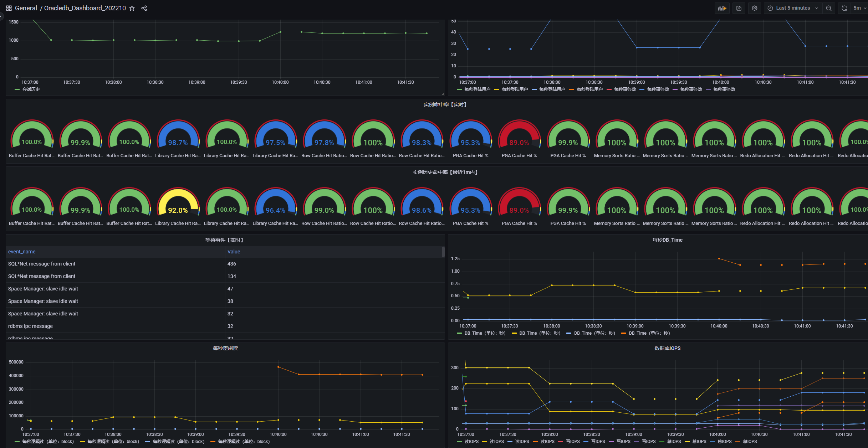Open the share dashboard icon

click(x=144, y=8)
